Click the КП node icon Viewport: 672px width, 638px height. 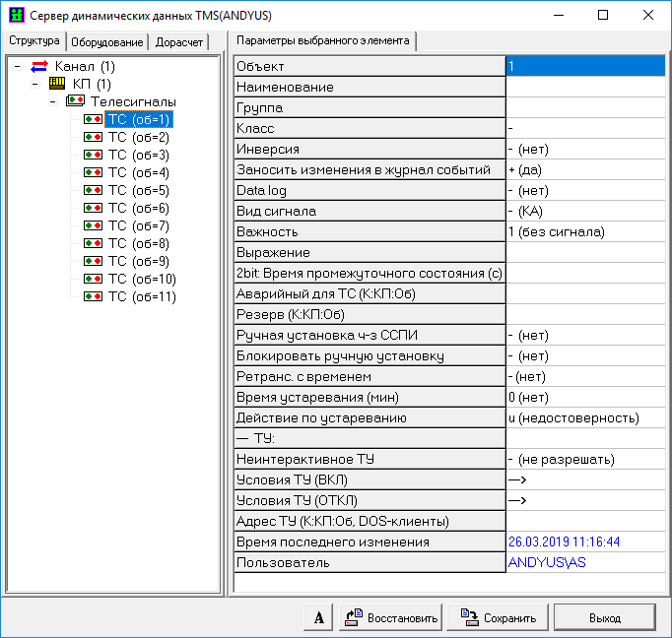[57, 85]
